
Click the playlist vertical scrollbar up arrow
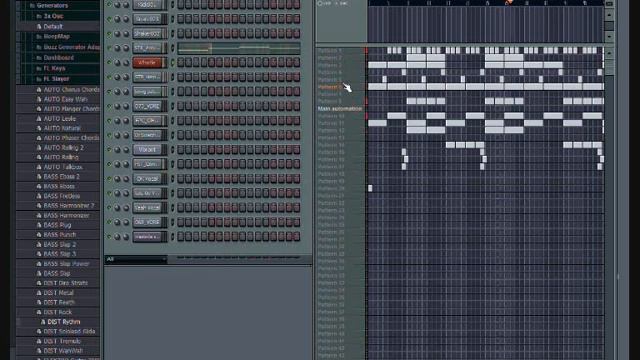(x=609, y=53)
